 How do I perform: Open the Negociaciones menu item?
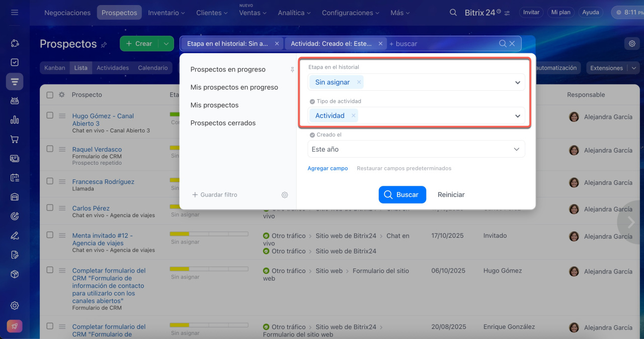pos(67,13)
